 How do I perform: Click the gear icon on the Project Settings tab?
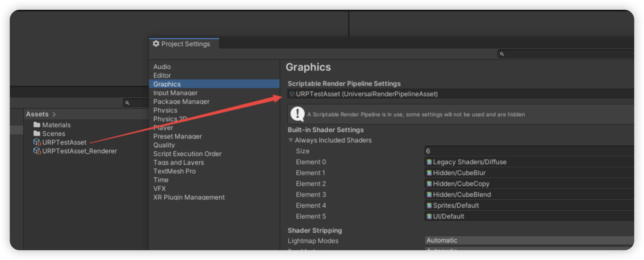156,44
